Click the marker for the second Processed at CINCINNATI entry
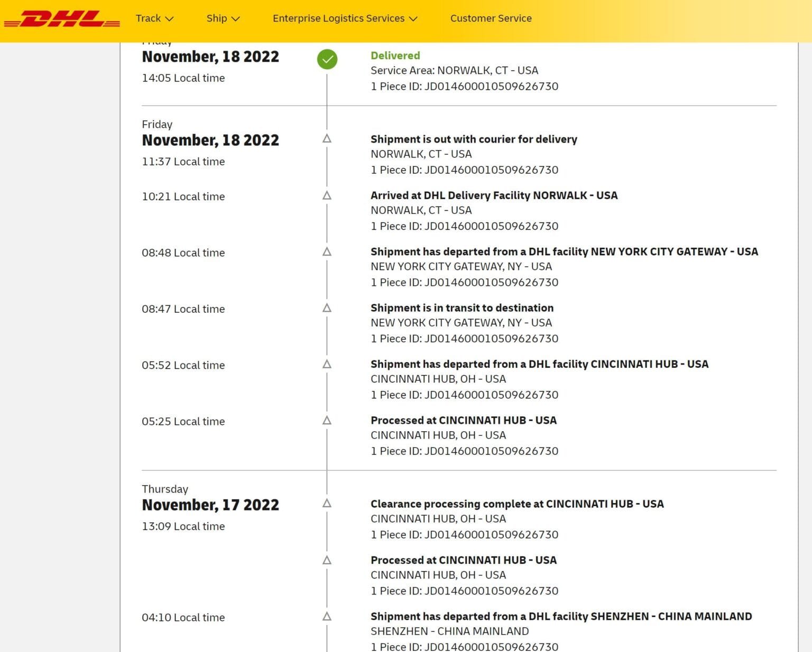 (x=327, y=560)
